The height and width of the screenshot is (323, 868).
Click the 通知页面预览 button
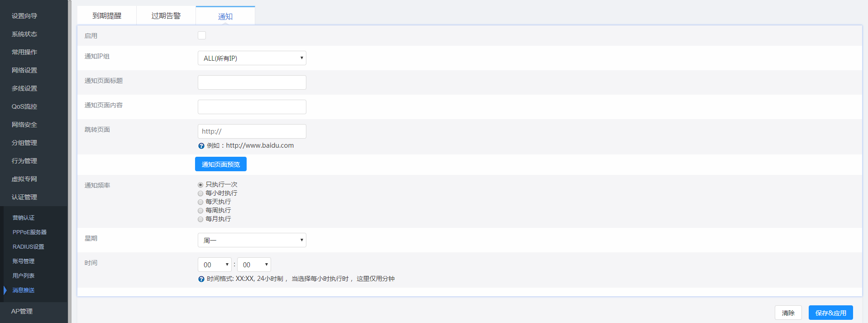pos(221,164)
